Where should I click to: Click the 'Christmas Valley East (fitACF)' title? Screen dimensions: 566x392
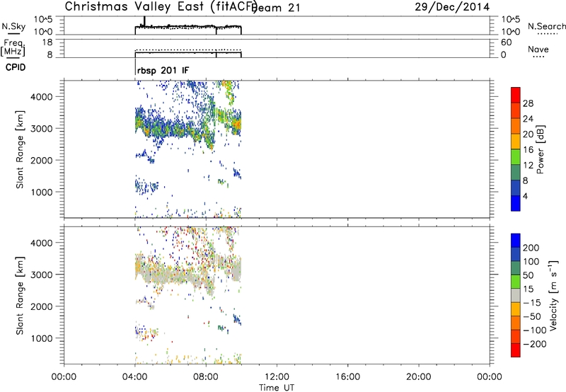(161, 6)
